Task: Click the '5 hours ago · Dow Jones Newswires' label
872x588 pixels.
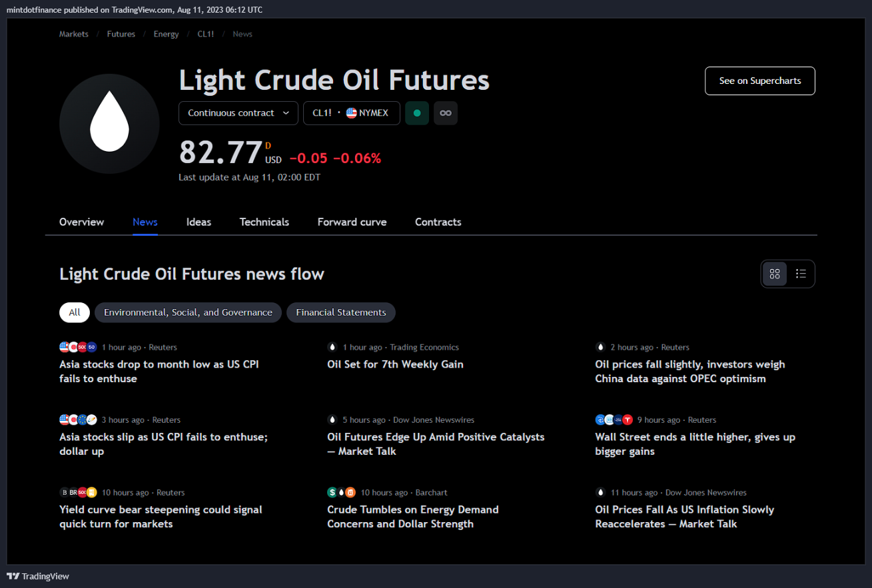Action: pos(409,420)
